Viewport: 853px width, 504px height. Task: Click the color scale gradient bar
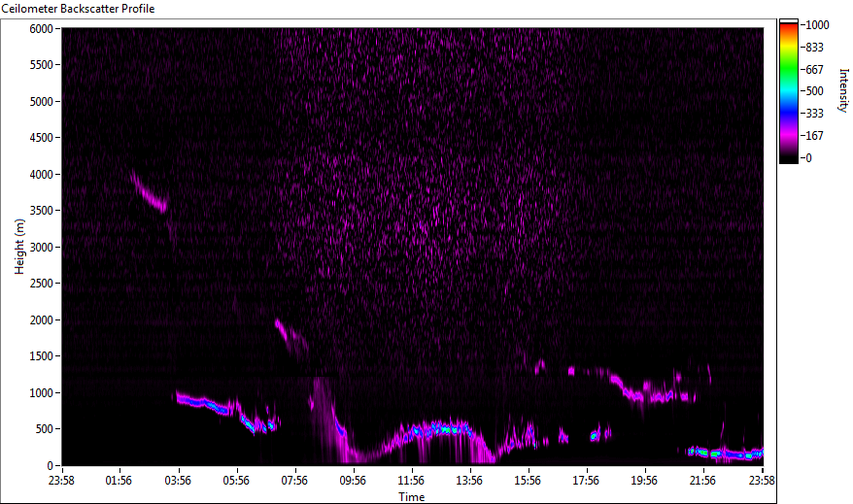point(789,91)
